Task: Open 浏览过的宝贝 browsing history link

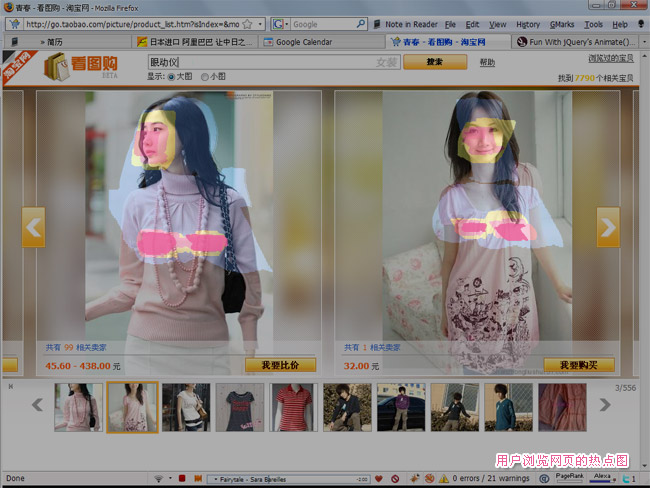Action: [x=611, y=58]
